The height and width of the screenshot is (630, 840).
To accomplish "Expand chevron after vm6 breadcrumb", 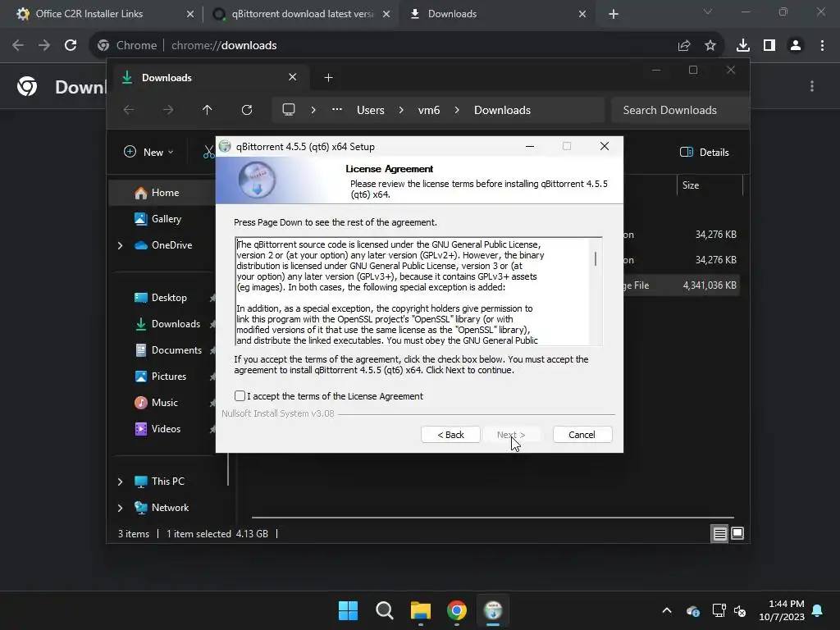I will coord(457,110).
